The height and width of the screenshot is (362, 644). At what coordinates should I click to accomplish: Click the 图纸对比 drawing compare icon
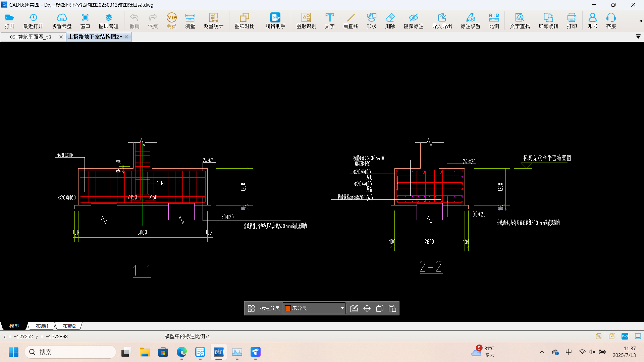coord(244,21)
